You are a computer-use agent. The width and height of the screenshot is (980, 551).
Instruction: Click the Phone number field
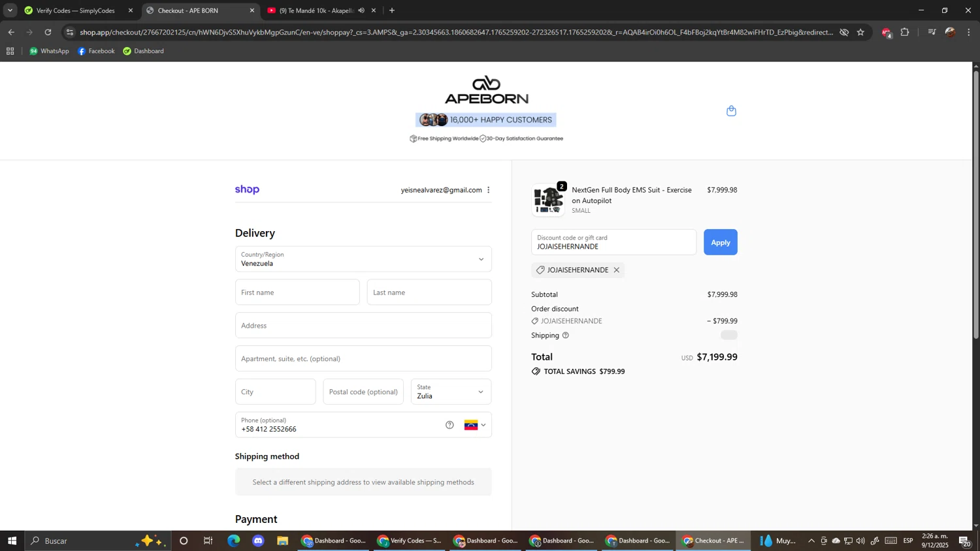(340, 425)
